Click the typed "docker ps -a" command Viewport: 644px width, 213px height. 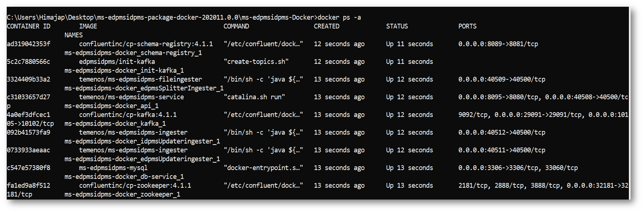pyautogui.click(x=339, y=17)
